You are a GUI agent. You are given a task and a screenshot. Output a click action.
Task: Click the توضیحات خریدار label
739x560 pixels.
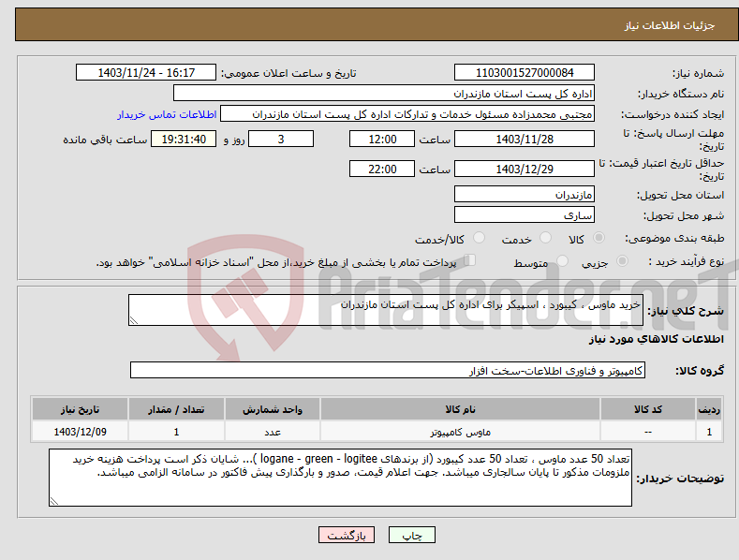680,479
